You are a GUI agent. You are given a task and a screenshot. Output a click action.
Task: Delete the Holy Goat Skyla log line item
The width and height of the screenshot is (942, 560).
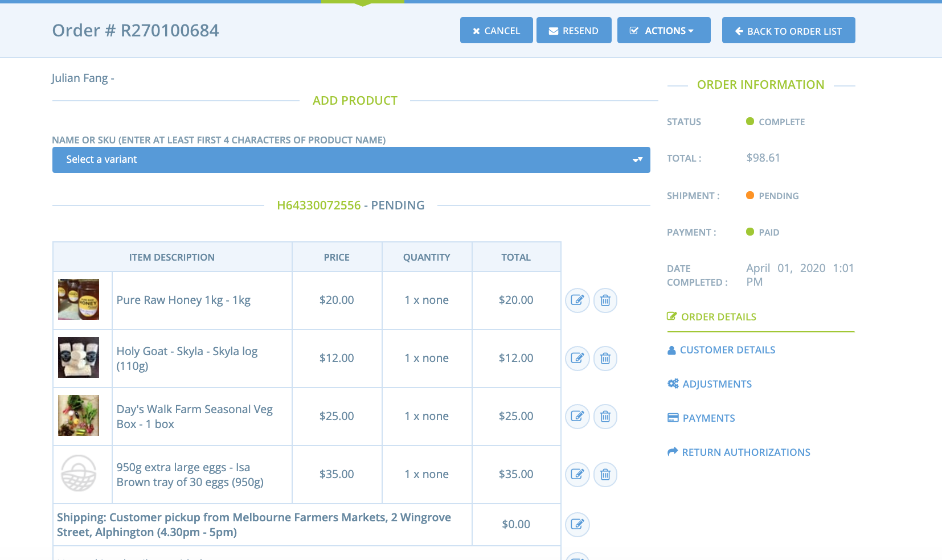605,358
